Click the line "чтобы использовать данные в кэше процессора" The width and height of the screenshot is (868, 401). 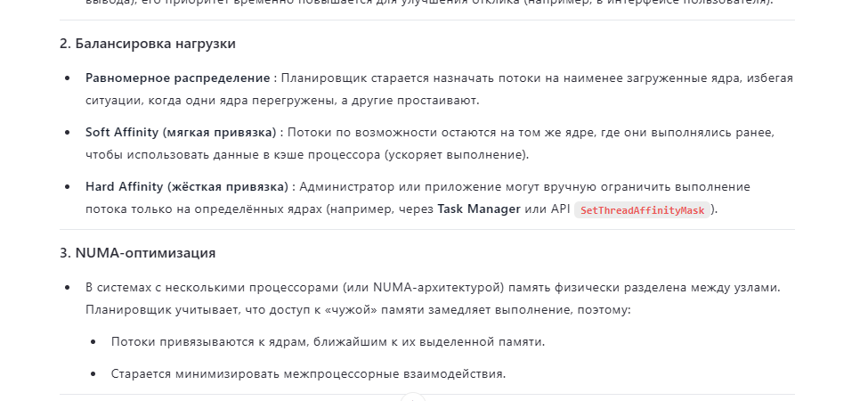point(307,155)
